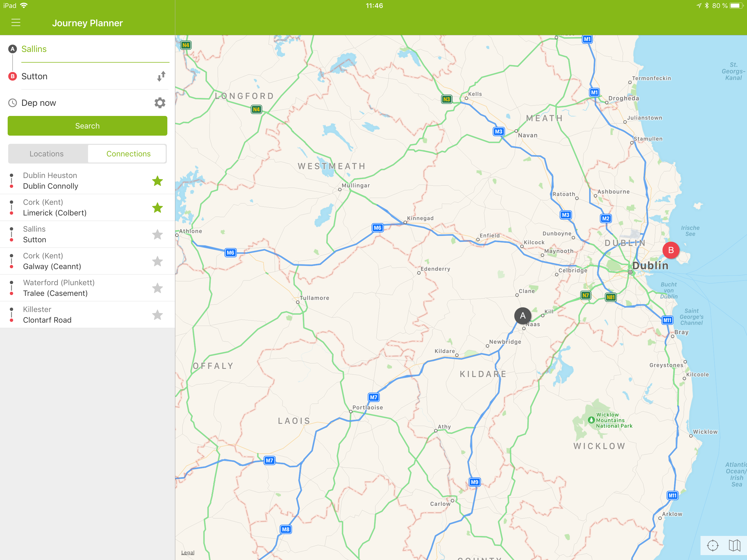Favourite Killester to Clontarf Road star
Screen dimensions: 747x560
[x=157, y=314]
